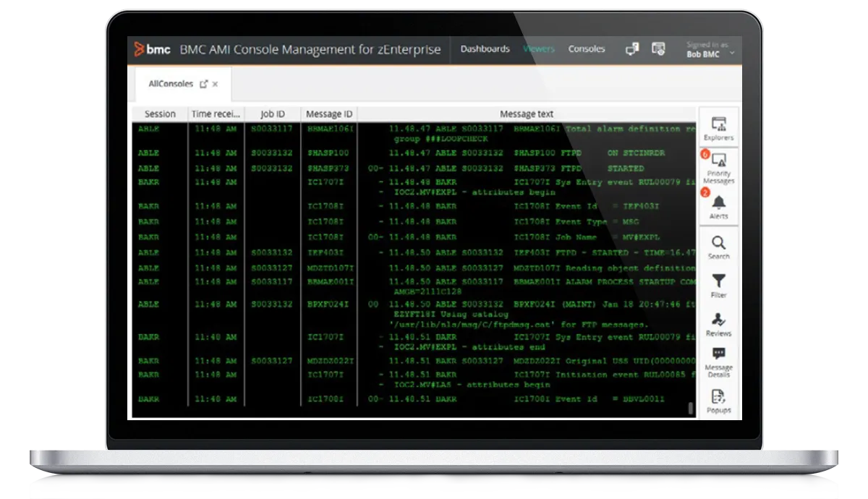Select message ID $HASP100
The height and width of the screenshot is (499, 868).
coord(328,153)
